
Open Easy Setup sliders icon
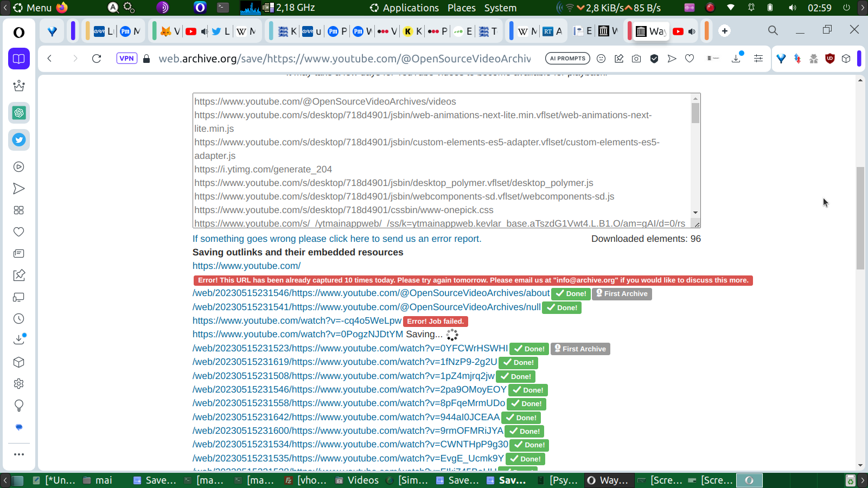tap(758, 59)
